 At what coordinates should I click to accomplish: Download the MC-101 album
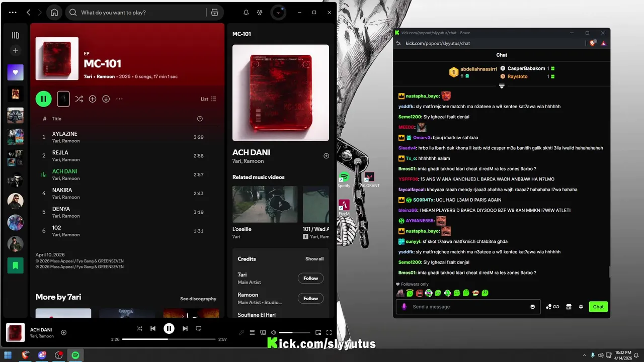(x=106, y=99)
